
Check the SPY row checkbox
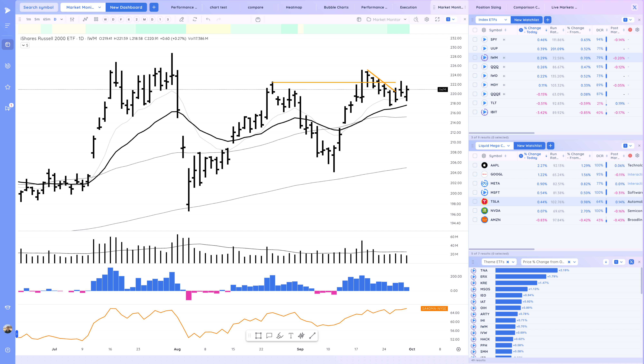pos(475,39)
